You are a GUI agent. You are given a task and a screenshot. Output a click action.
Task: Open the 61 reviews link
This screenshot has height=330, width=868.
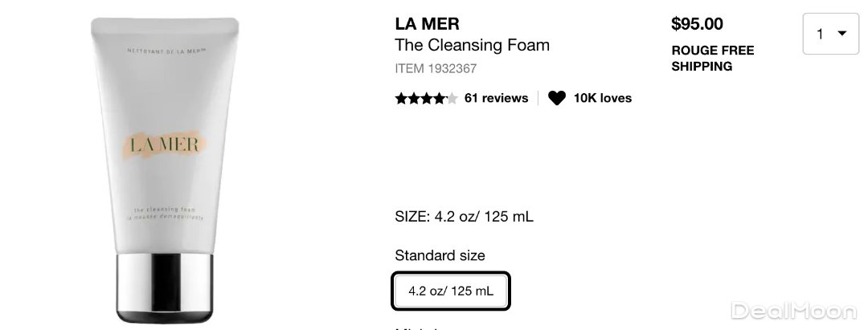point(496,98)
